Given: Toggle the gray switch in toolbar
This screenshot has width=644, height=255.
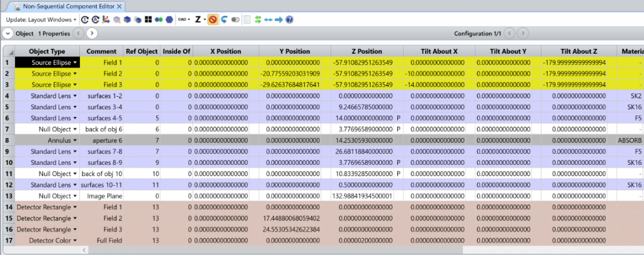Looking at the screenshot, I should coord(236,19).
